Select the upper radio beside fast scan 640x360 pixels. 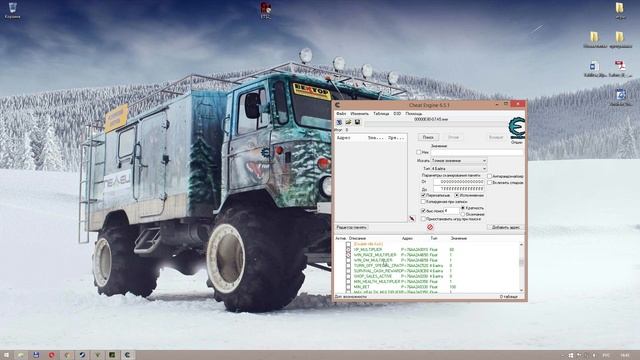463,208
